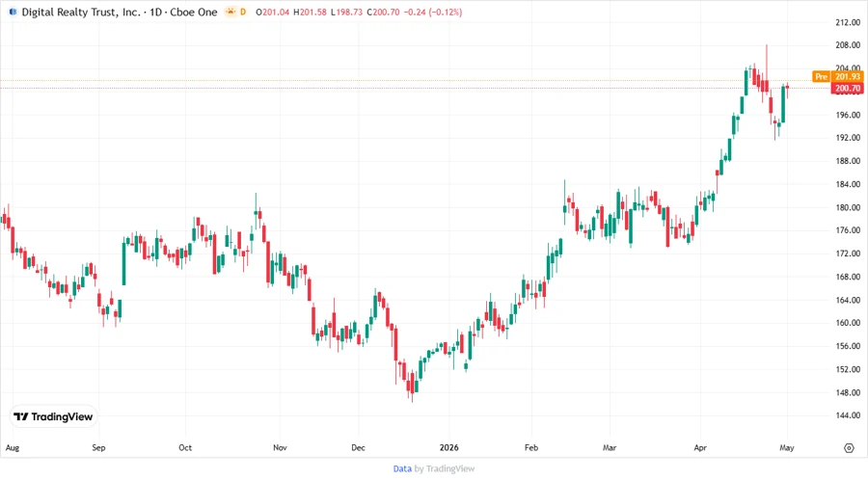
Task: Click the 188.00 price axis label
Action: tap(848, 161)
